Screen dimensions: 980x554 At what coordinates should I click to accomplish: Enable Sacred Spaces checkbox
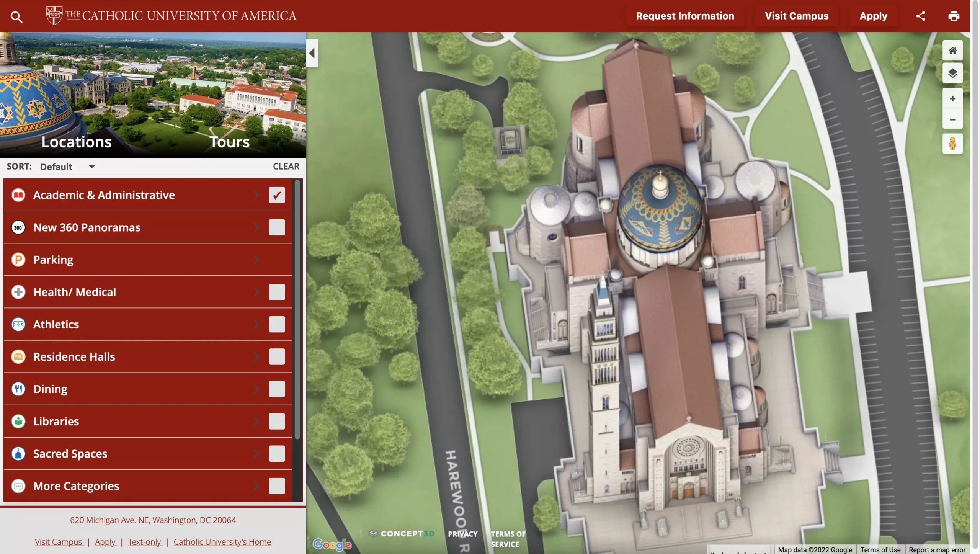[277, 454]
